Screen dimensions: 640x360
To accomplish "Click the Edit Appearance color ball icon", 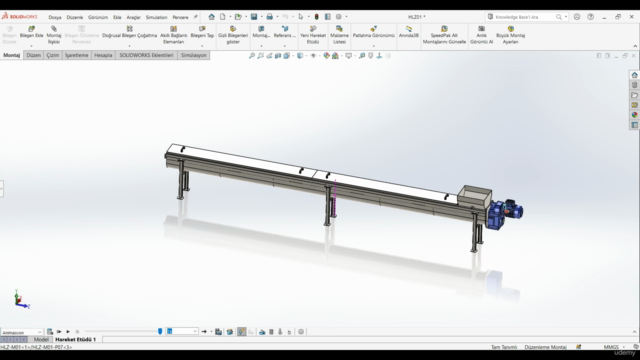I will point(327,56).
